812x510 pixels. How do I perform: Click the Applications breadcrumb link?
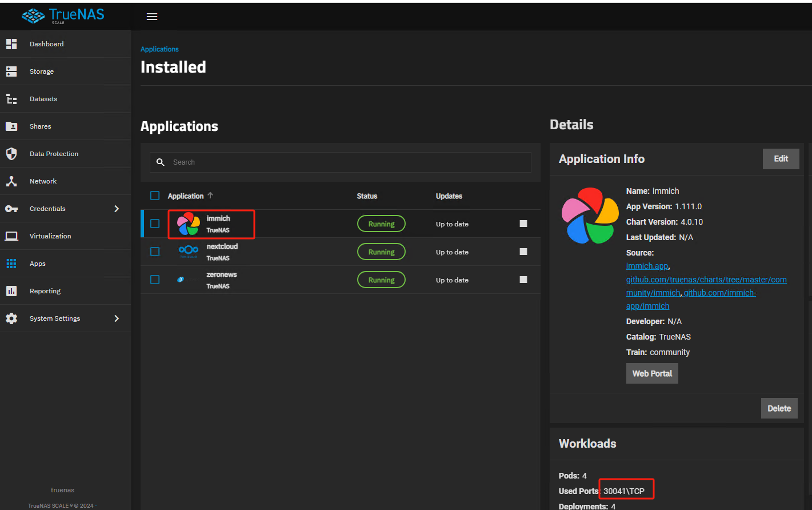[159, 49]
